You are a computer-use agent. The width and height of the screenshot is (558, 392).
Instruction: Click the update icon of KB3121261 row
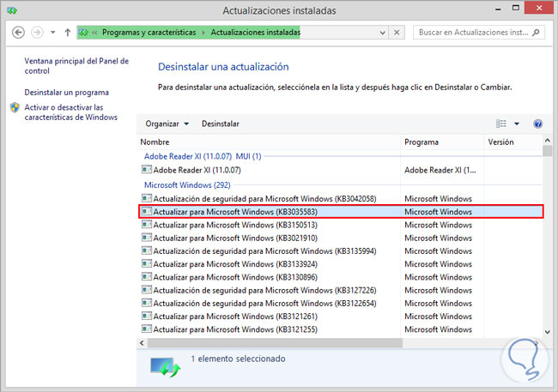tap(146, 316)
